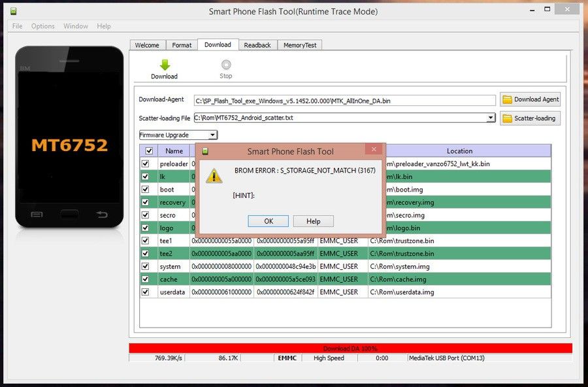Click the red Download DA 100% progress bar
Image resolution: width=588 pixels, height=387 pixels.
click(350, 348)
